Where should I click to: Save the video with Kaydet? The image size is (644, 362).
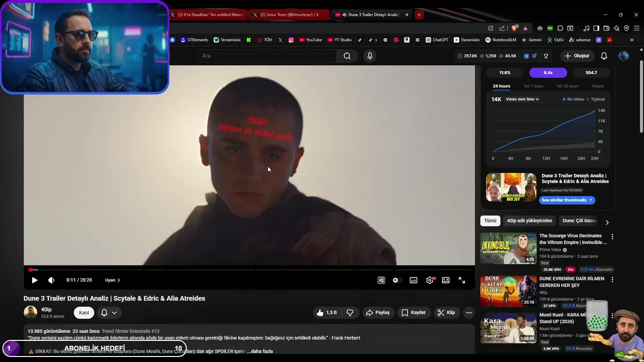(x=413, y=313)
